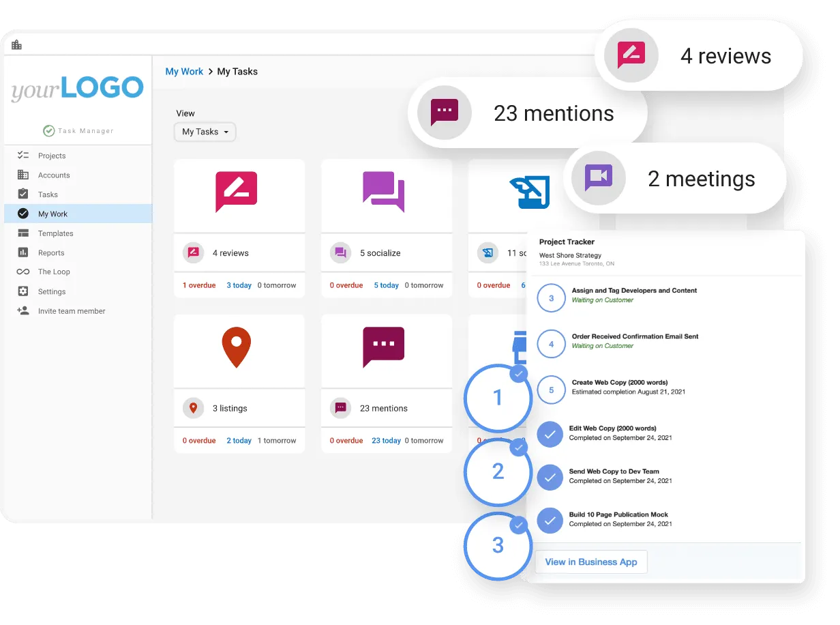Open the 1 overdue link under reviews
Screen dimensions: 840x625
[x=199, y=285]
